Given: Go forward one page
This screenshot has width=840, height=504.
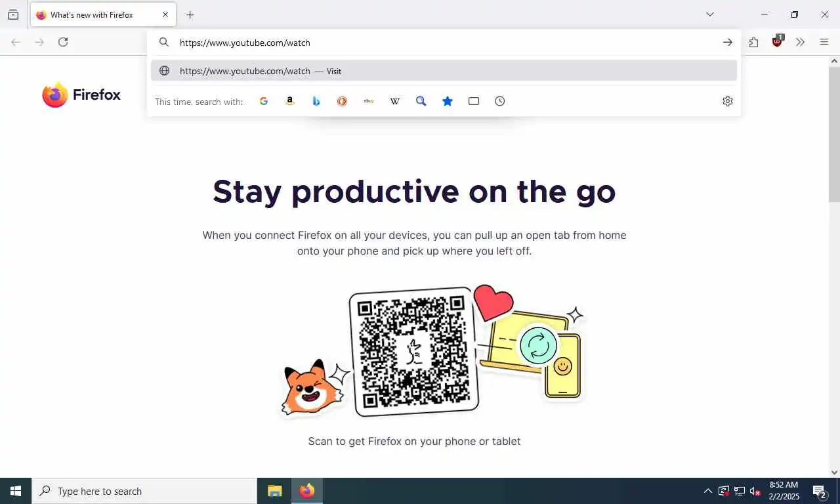Looking at the screenshot, I should [39, 42].
